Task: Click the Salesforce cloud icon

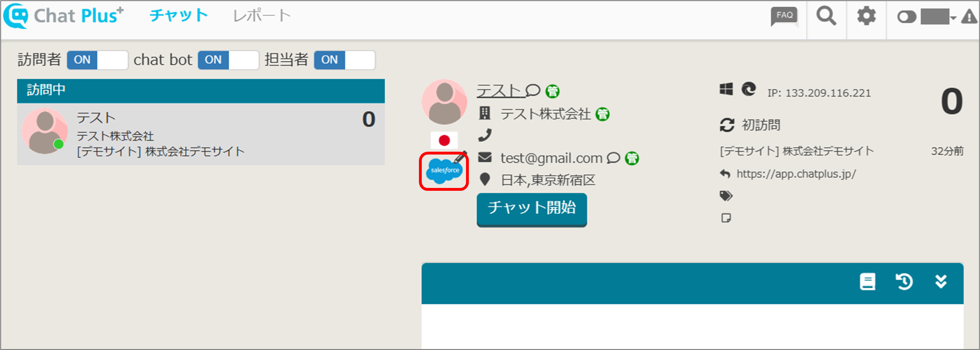Action: (x=444, y=171)
